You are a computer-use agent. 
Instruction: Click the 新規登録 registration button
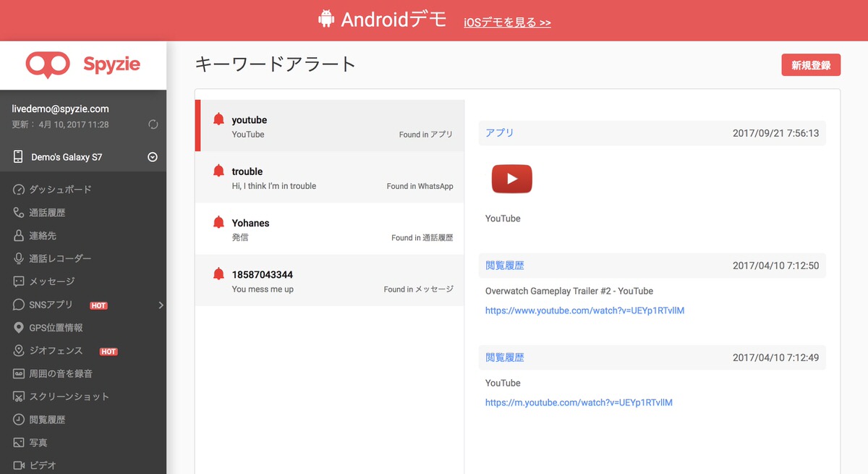811,64
